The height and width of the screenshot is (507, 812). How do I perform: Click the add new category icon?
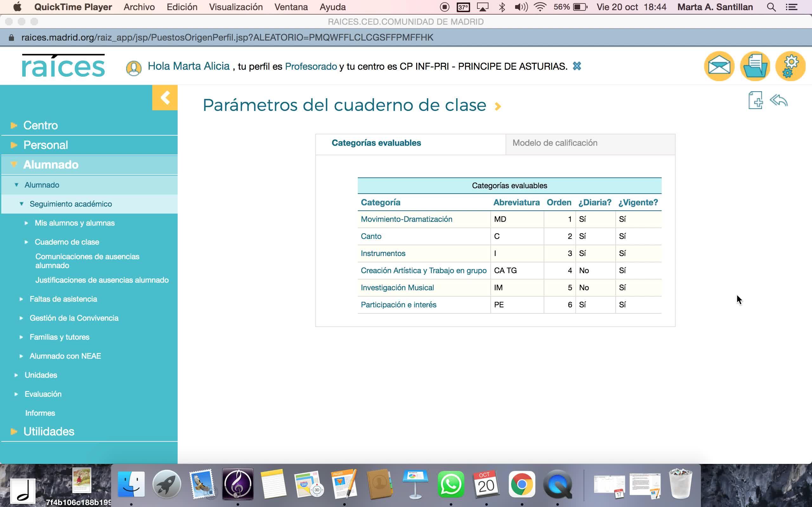click(755, 100)
